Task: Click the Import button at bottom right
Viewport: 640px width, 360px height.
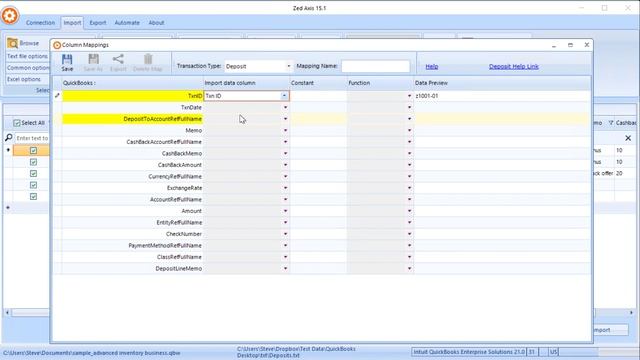Action: [610, 330]
